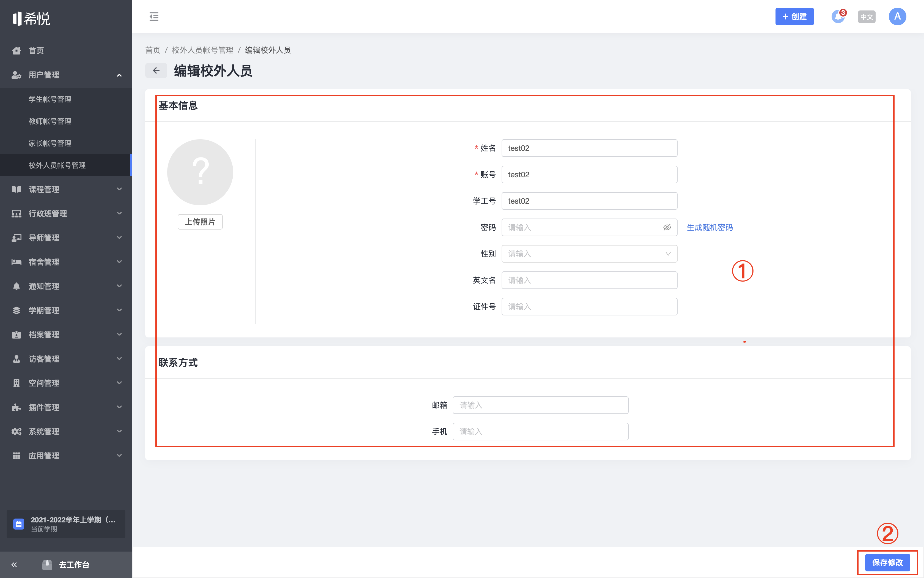Click 去工作台 label
This screenshot has height=578, width=924.
(74, 565)
